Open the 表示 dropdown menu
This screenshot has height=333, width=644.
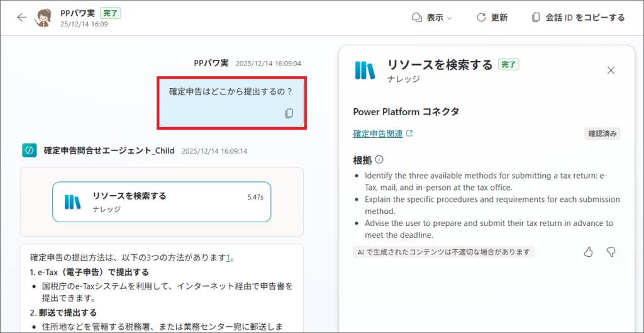pos(431,18)
